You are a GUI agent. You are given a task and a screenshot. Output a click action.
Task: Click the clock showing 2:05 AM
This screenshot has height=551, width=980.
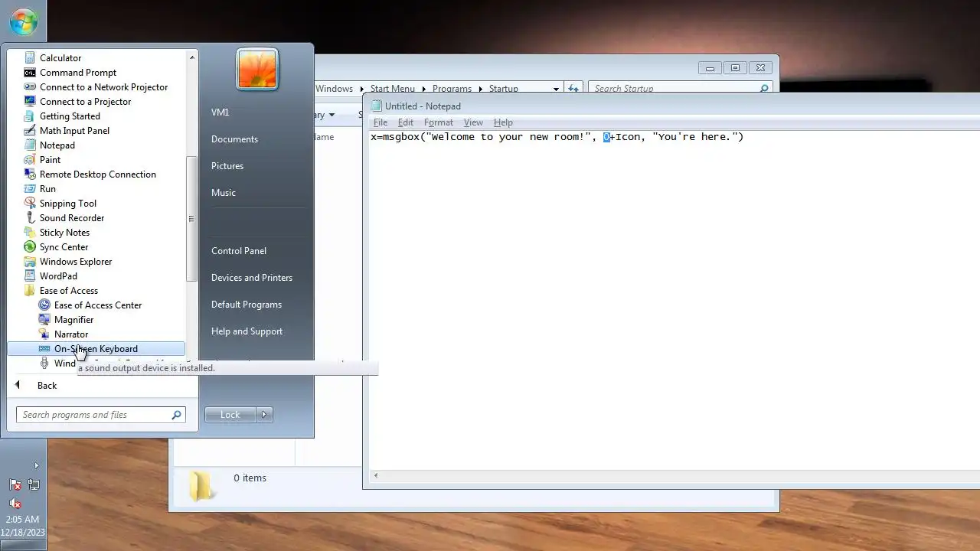coord(23,520)
